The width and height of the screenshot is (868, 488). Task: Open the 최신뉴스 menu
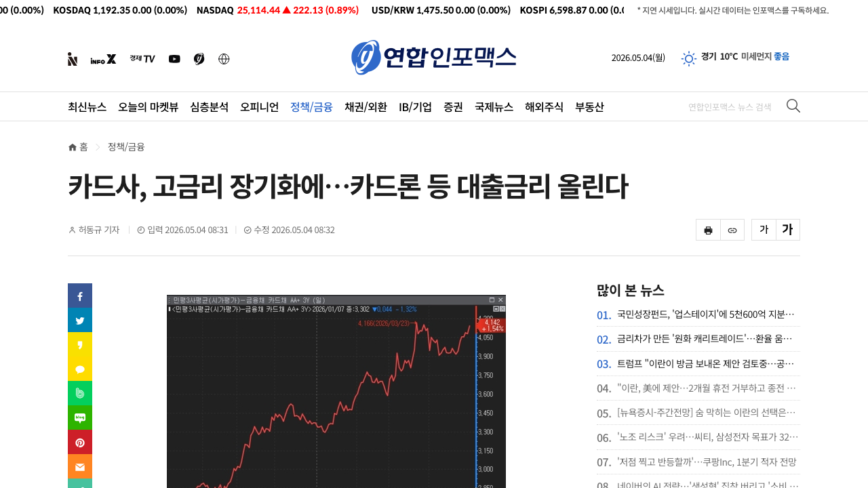click(x=87, y=106)
